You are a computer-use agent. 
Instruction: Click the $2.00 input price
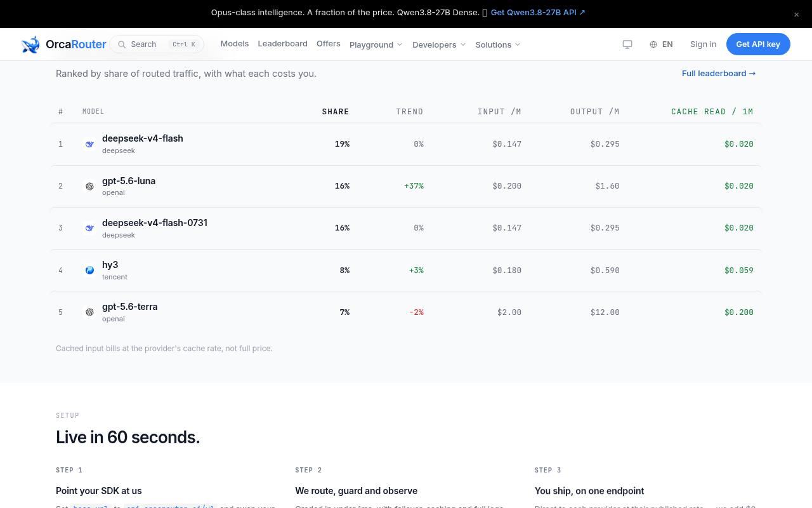tap(509, 312)
